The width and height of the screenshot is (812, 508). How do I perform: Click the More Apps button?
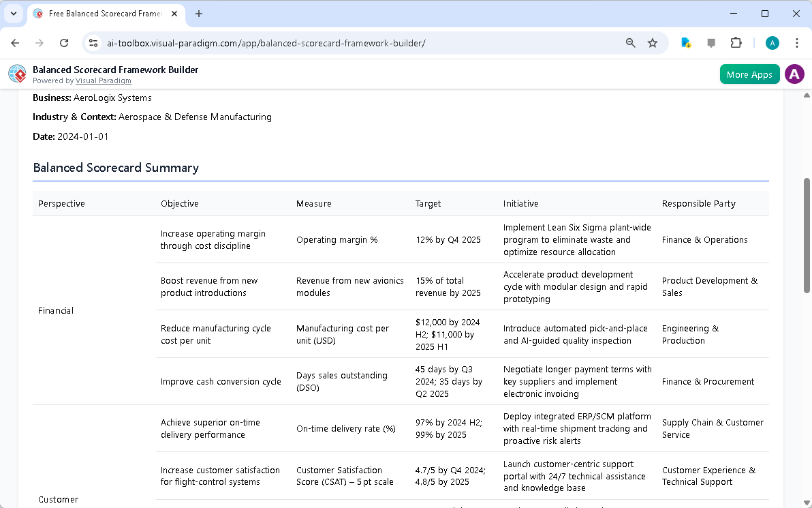coord(749,74)
